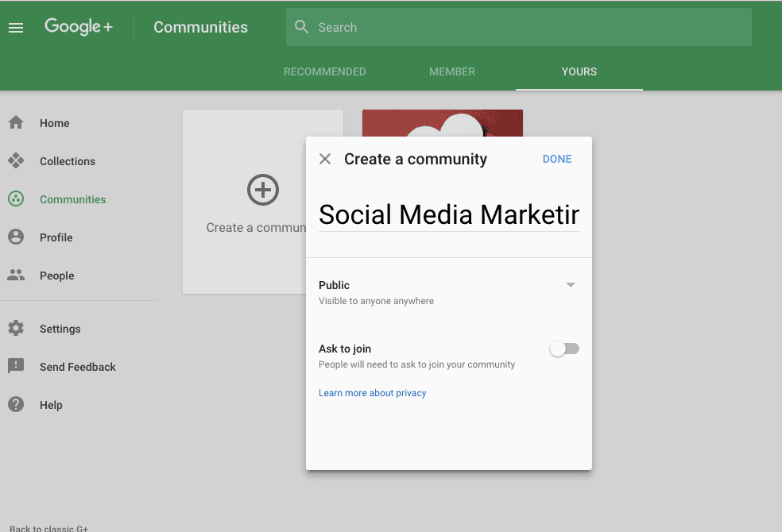Enable the Ask to join switch

click(x=564, y=349)
